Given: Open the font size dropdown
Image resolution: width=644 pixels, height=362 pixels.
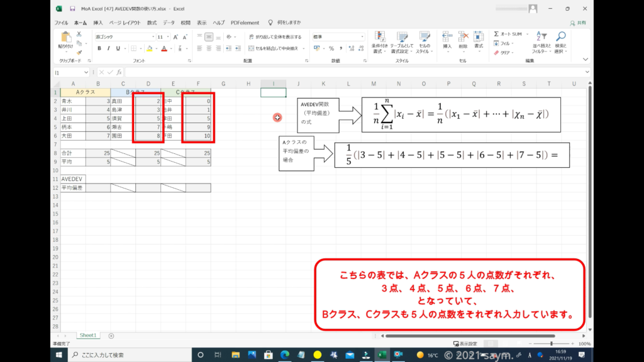Looking at the screenshot, I should tap(167, 37).
